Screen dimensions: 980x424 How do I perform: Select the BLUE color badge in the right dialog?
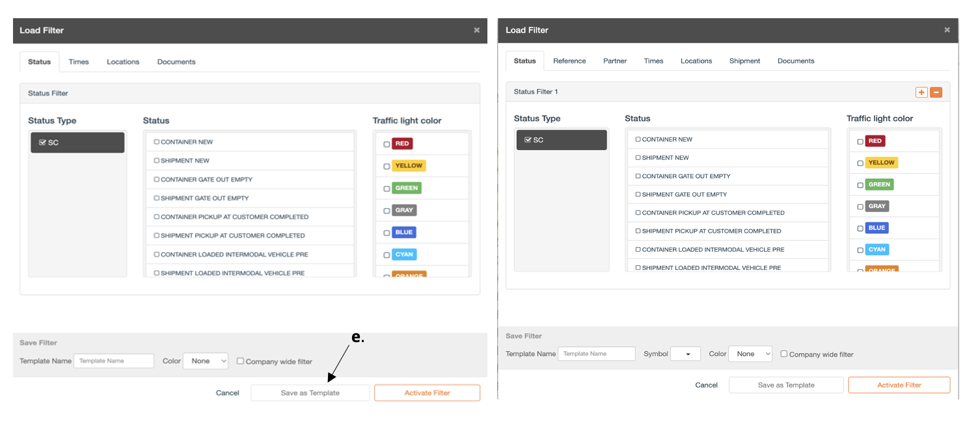(x=877, y=228)
